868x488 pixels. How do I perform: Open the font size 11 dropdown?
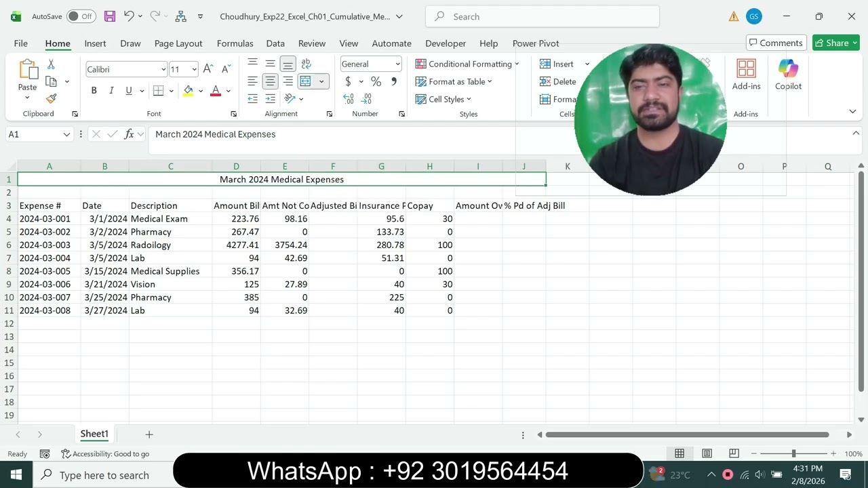194,69
